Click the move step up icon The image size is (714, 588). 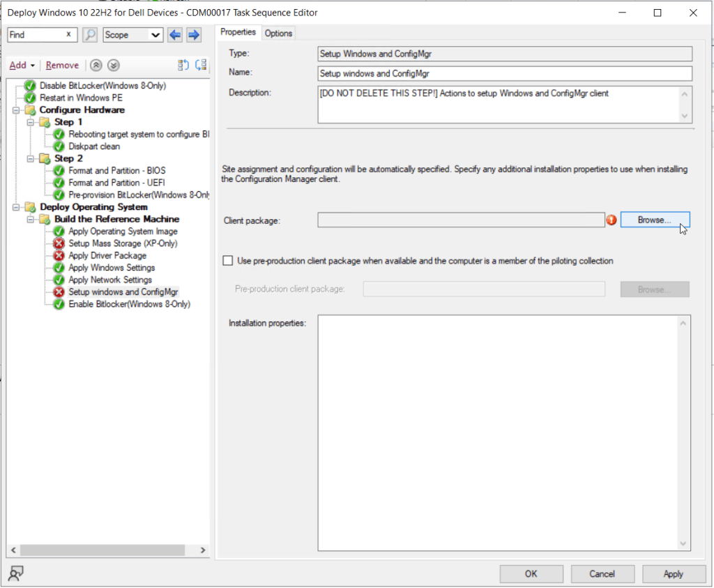[97, 65]
